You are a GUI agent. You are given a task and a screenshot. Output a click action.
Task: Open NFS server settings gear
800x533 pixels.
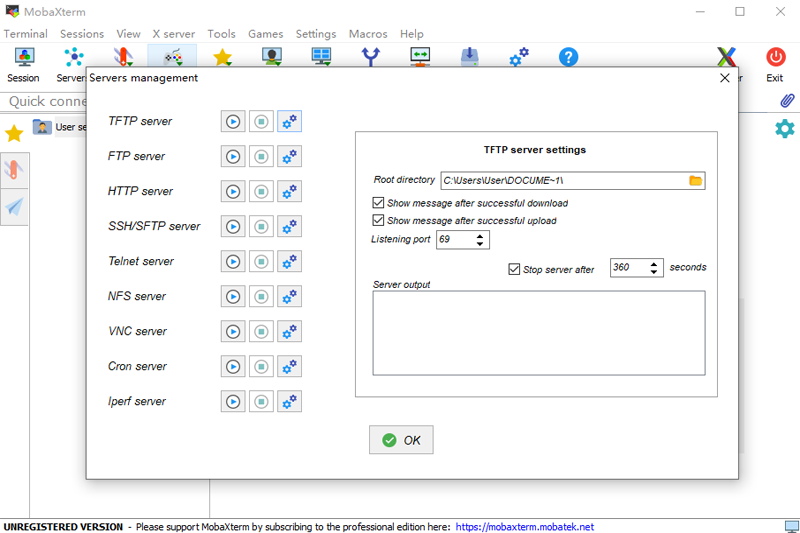pos(289,296)
